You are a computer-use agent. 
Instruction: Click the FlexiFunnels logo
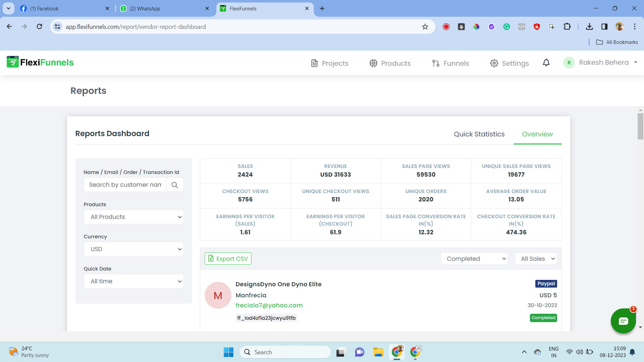coord(40,62)
